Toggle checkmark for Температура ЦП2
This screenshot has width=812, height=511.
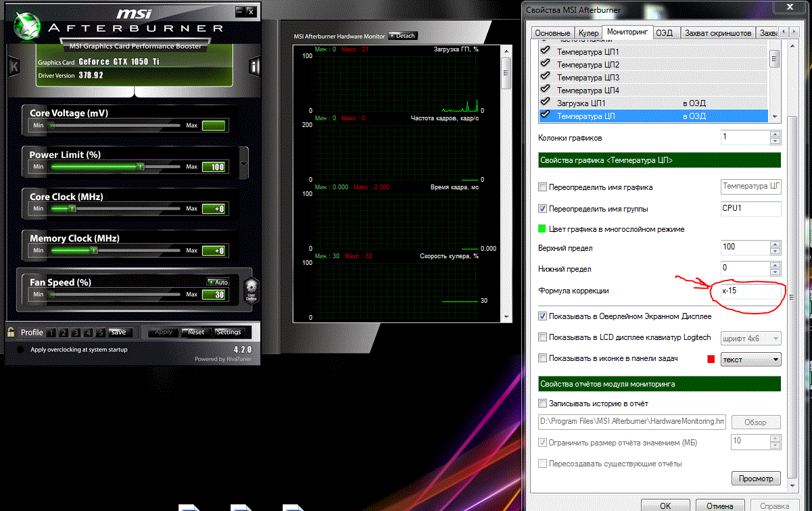(545, 64)
